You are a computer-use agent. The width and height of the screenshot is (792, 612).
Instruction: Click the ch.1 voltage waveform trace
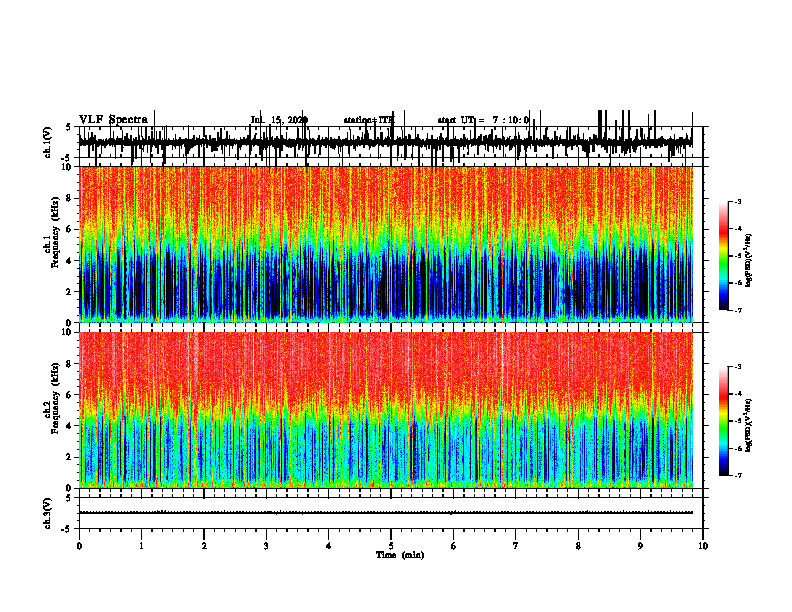click(x=386, y=142)
